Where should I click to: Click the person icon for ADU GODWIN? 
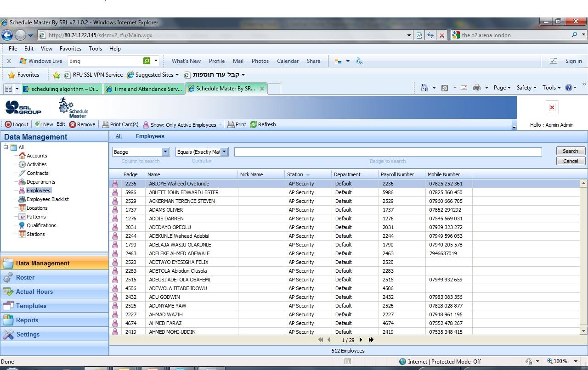click(115, 297)
